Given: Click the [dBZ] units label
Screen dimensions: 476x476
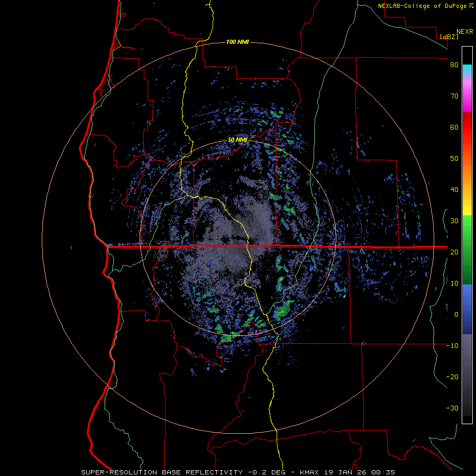Looking at the screenshot, I should [449, 36].
